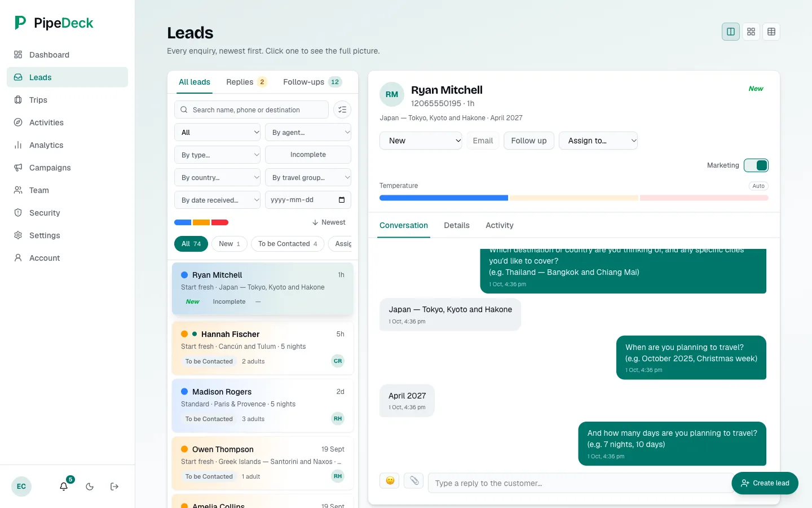Click the blue segment of Temperature bar
Image resolution: width=812 pixels, height=508 pixels.
click(x=444, y=198)
